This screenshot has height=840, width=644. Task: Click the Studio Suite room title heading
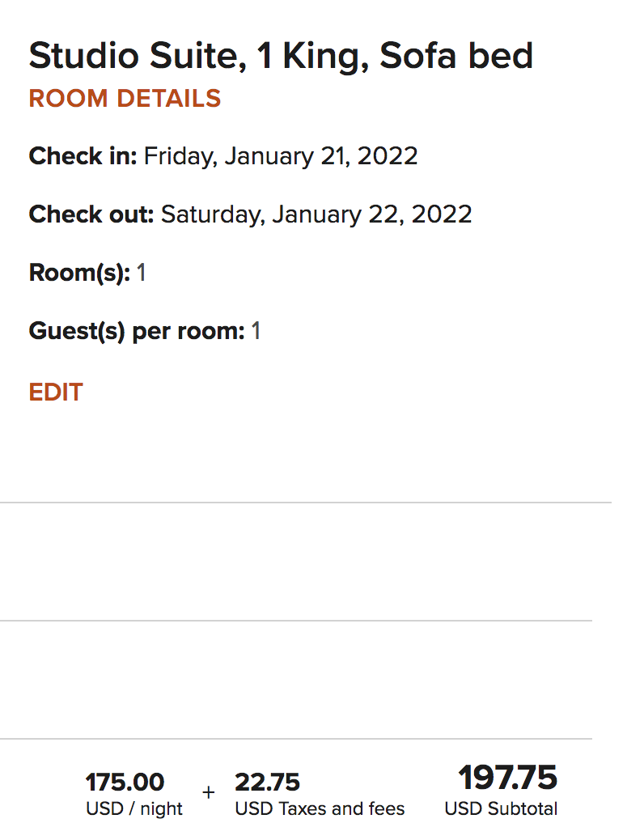click(x=281, y=57)
